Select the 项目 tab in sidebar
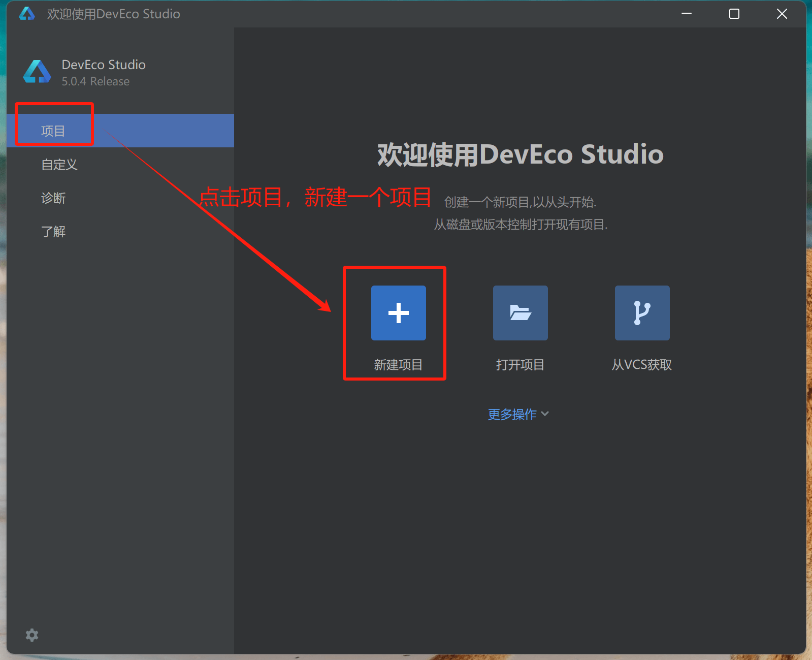 click(120, 131)
